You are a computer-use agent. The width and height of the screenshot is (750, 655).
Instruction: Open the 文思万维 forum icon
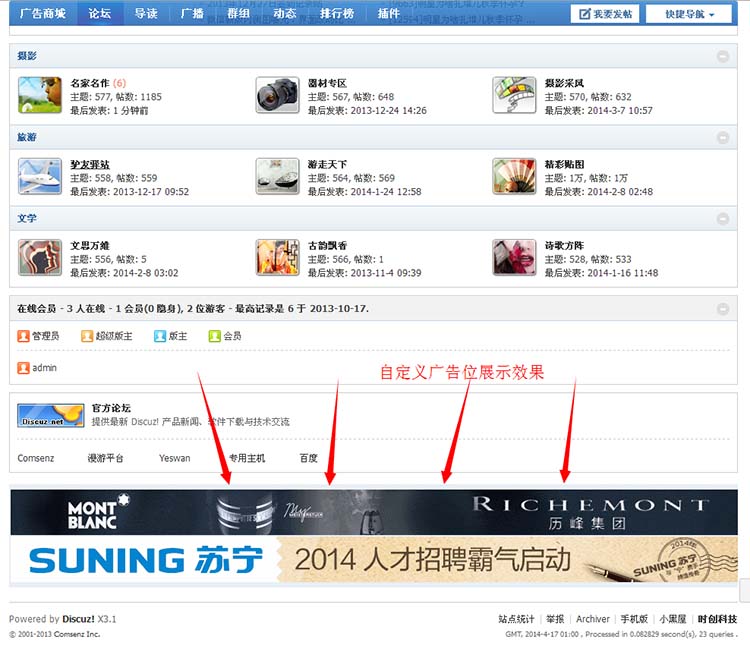tap(40, 257)
